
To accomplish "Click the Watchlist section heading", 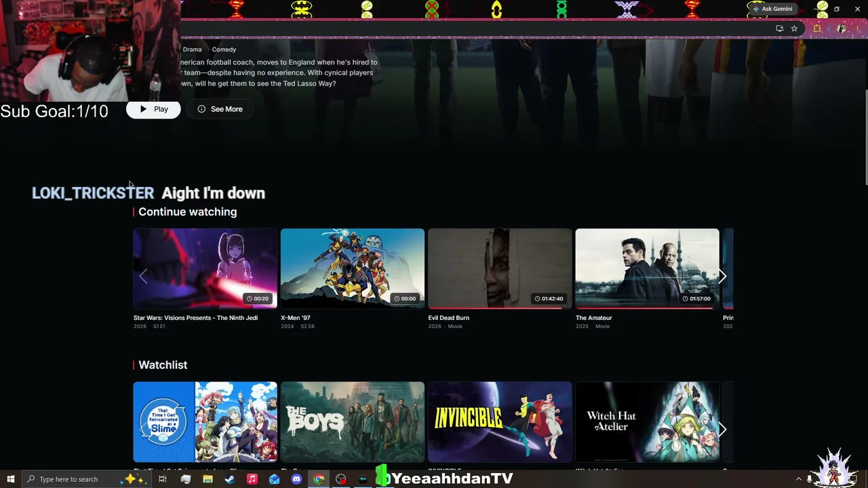I will [x=163, y=365].
